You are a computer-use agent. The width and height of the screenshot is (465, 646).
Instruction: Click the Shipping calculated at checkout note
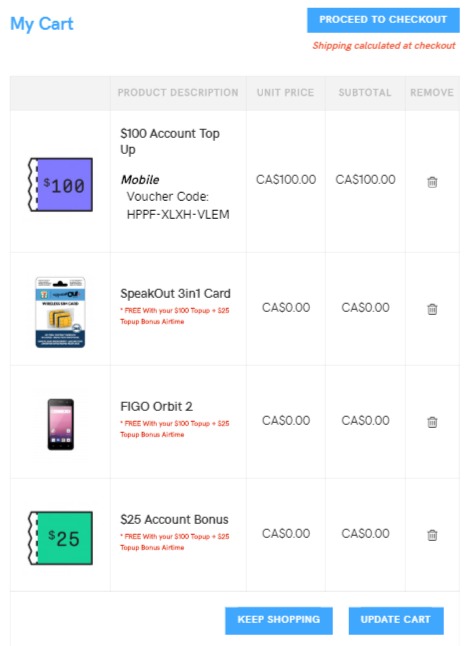coord(384,46)
